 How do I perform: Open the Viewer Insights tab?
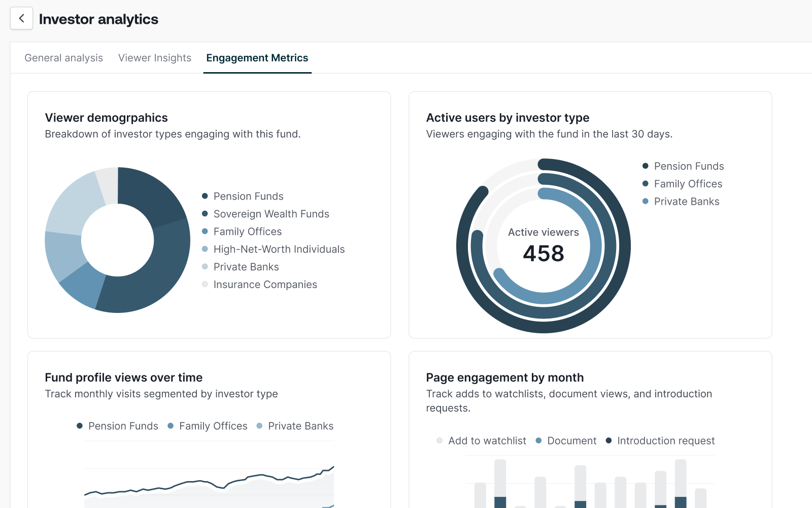154,58
